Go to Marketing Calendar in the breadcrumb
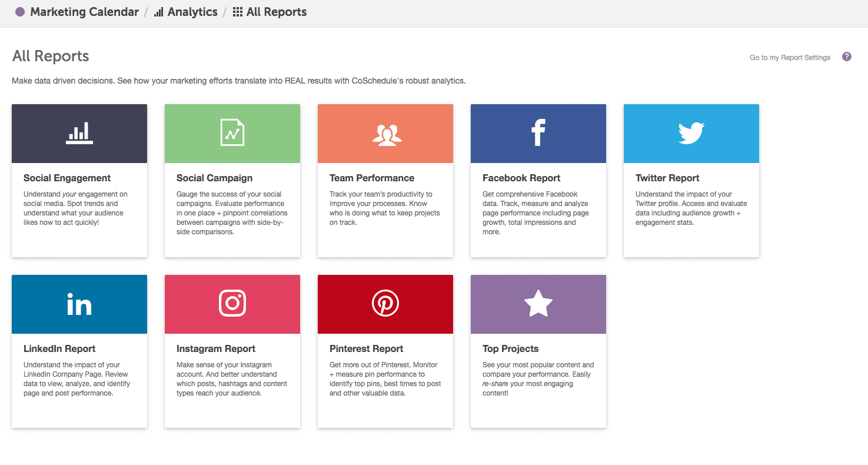This screenshot has width=868, height=465. point(85,12)
